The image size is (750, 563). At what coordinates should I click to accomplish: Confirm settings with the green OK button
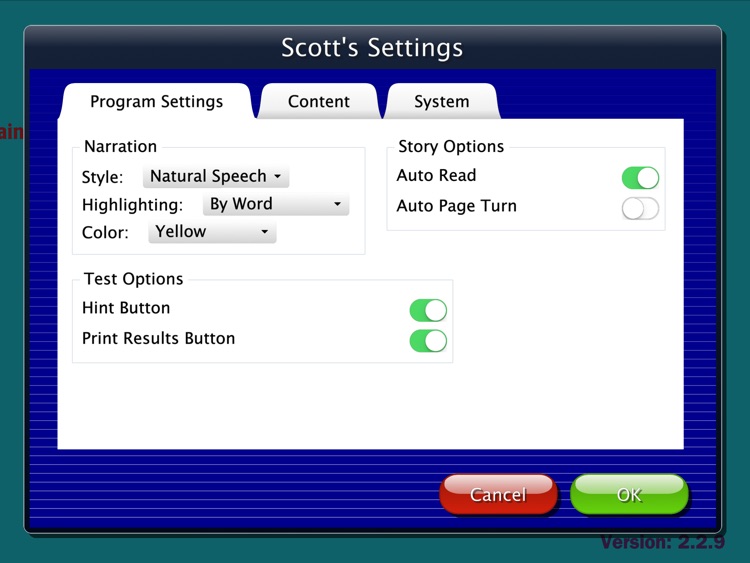click(x=629, y=495)
